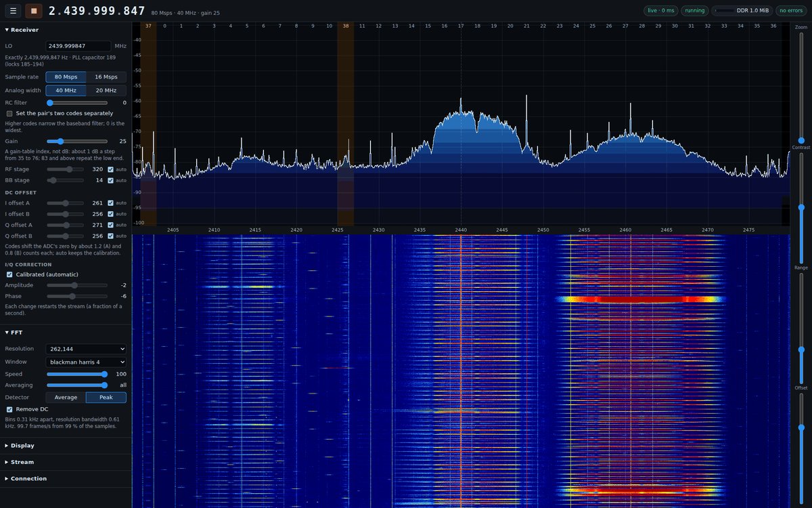Adjust the Q offset B slider

(66, 236)
